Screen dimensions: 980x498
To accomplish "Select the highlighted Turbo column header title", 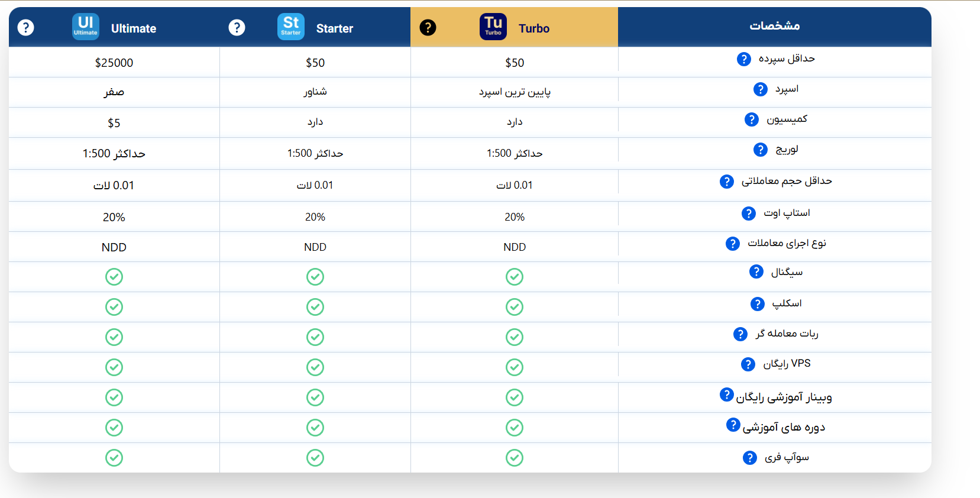I will tap(534, 28).
